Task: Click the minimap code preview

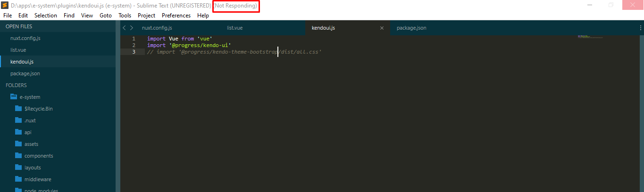Action: point(590,37)
